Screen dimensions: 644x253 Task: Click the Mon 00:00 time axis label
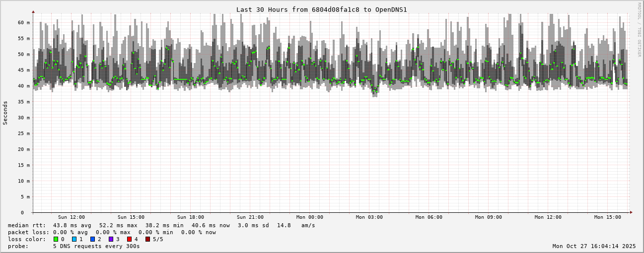(x=309, y=217)
